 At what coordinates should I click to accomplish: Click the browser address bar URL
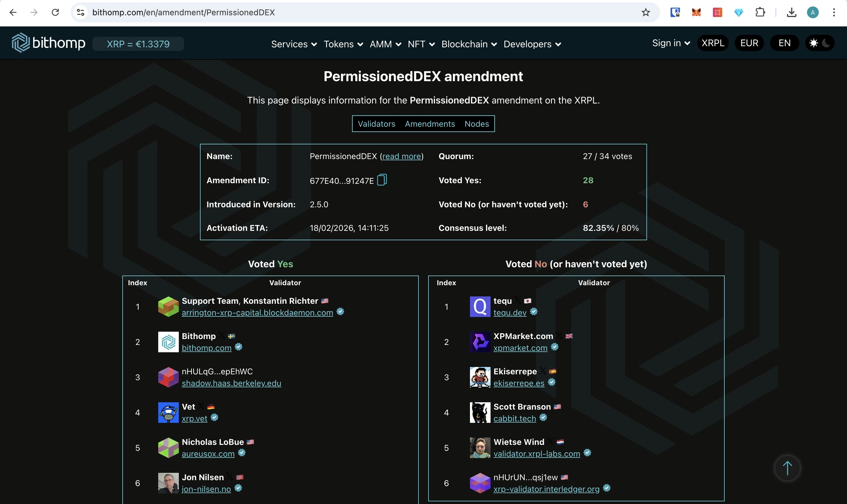pyautogui.click(x=184, y=13)
